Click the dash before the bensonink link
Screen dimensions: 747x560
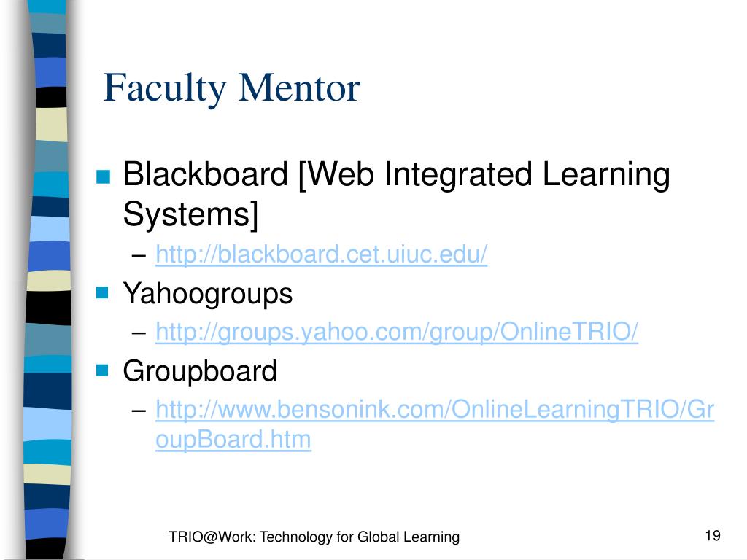[x=139, y=411]
